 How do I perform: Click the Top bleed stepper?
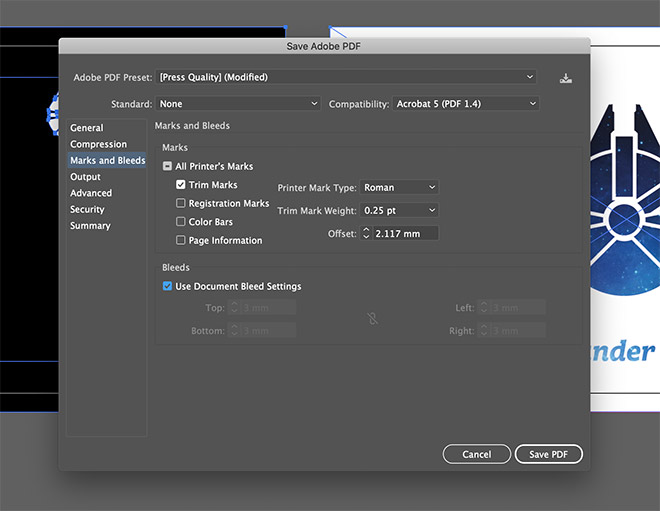point(234,308)
